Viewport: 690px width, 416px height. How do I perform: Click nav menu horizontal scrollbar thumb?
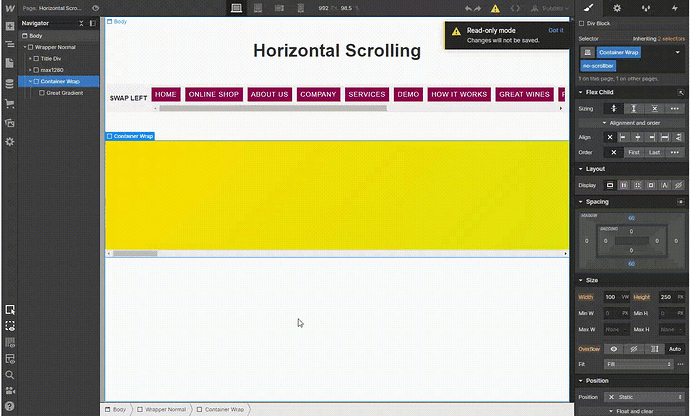coord(273,108)
